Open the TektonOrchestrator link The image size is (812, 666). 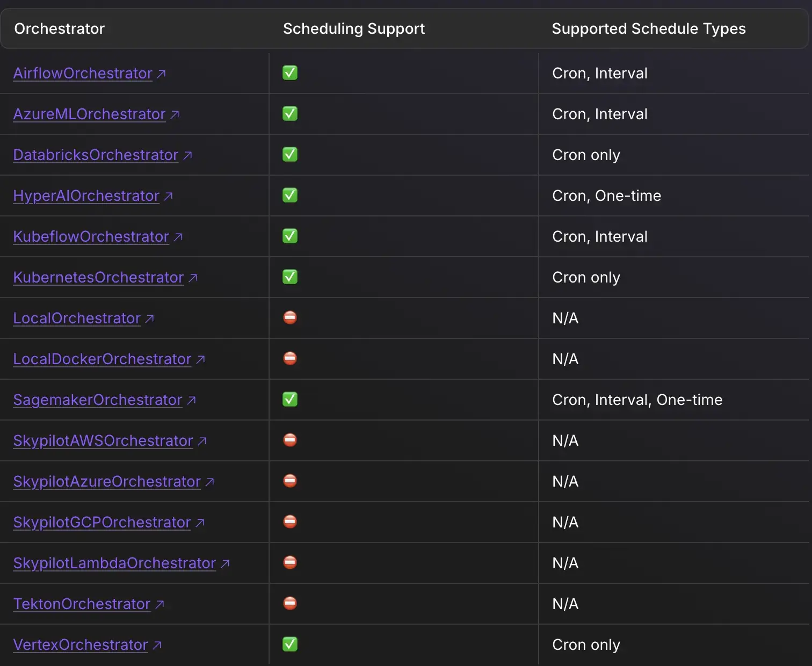[82, 604]
